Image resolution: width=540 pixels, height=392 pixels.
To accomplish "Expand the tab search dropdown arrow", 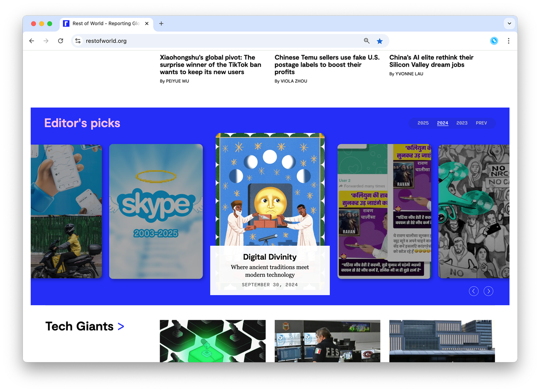I will [509, 24].
